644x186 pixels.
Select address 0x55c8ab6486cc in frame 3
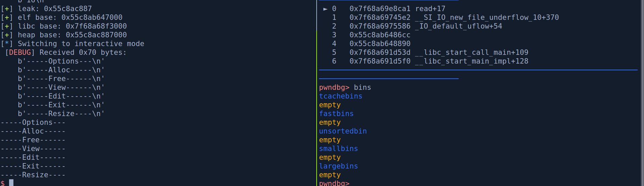coord(380,35)
